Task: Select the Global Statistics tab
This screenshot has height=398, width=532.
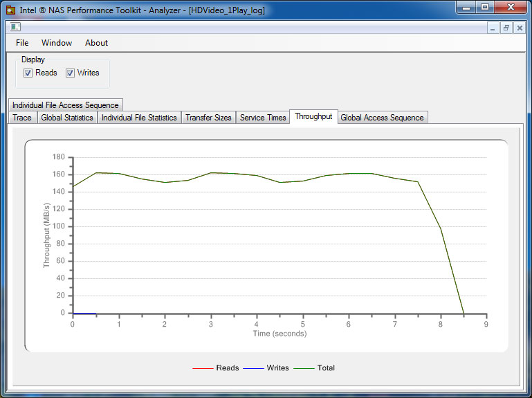Action: point(66,118)
